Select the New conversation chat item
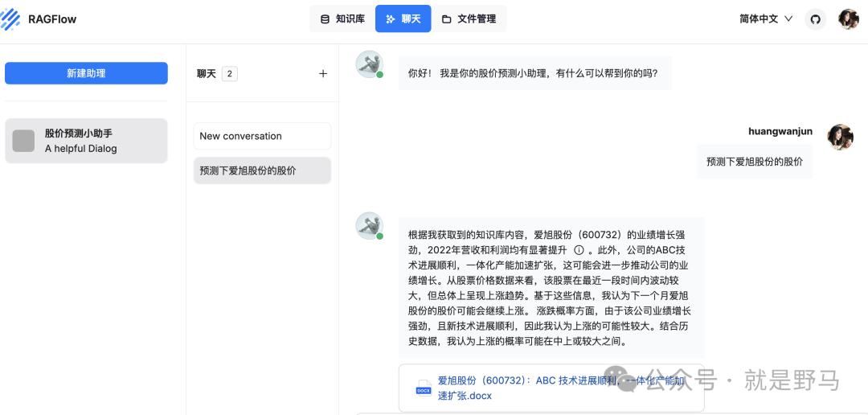 click(x=262, y=136)
